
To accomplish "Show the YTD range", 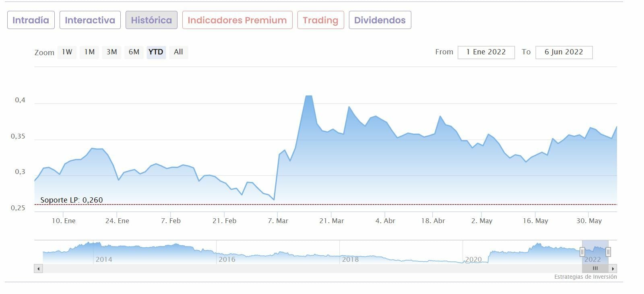I will tap(156, 52).
